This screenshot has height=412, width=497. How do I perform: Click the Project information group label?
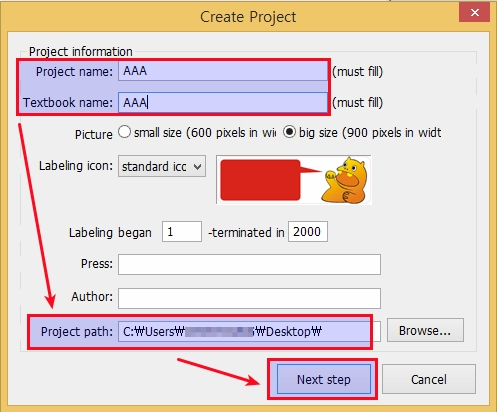81,52
